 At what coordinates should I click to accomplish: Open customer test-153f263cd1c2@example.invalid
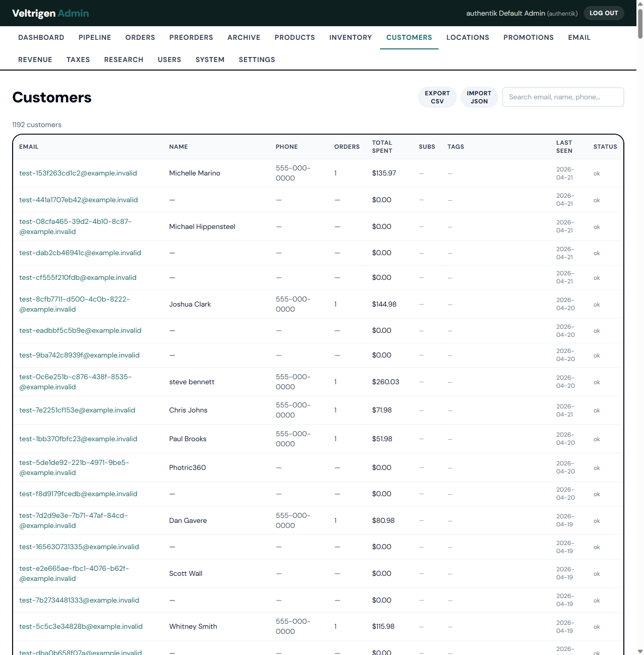coord(78,173)
